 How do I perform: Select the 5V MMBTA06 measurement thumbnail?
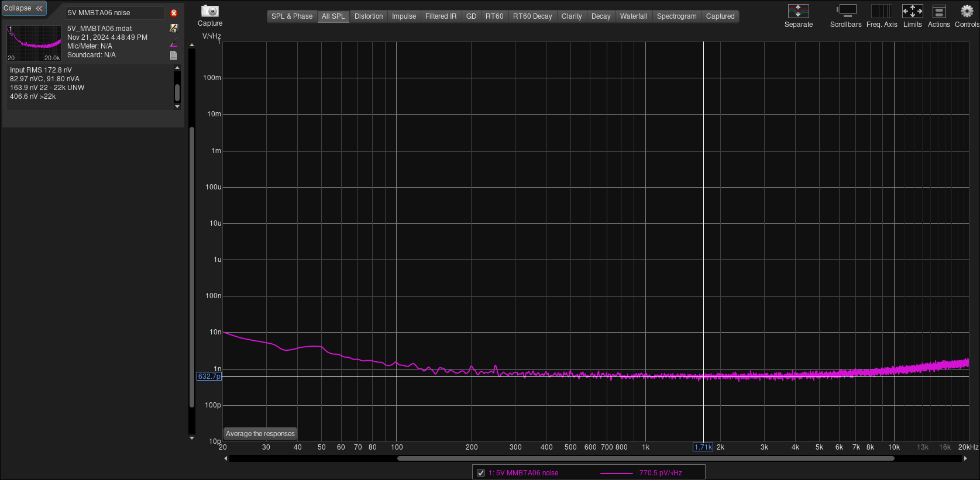(34, 43)
